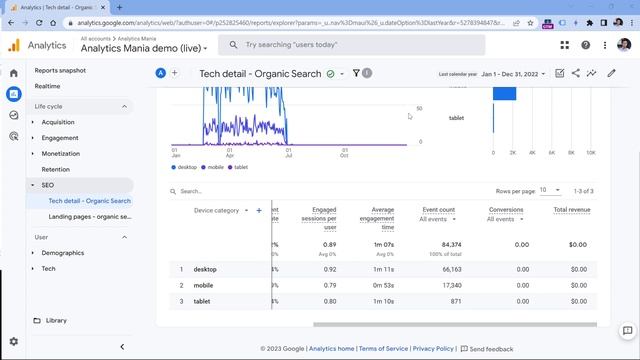
Task: Click the All Users 'A' badge
Action: point(160,73)
